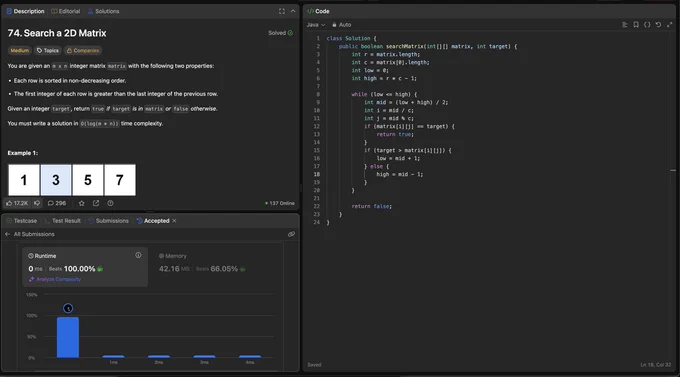The width and height of the screenshot is (680, 377).
Task: Select the Memory card
Action: [216, 267]
